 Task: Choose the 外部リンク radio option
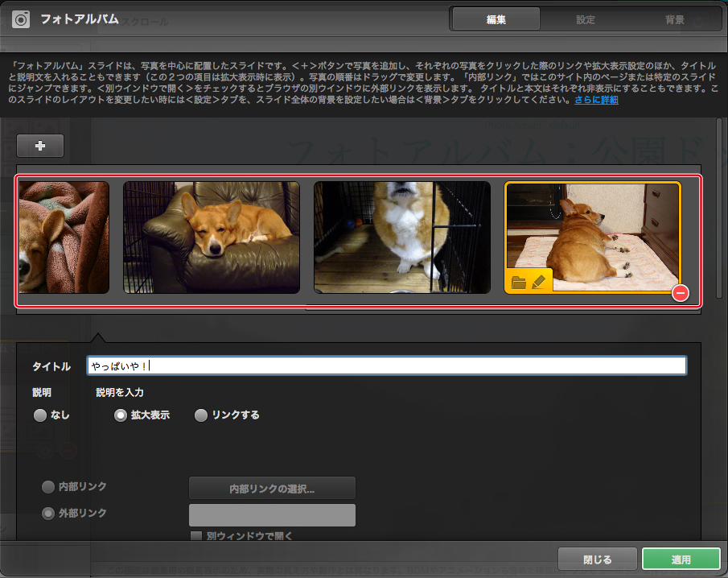tap(48, 514)
